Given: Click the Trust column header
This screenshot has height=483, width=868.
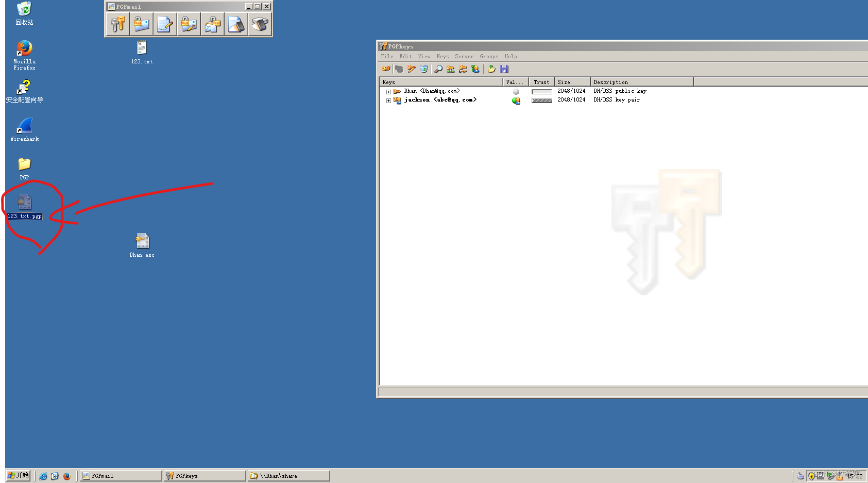Looking at the screenshot, I should point(541,82).
